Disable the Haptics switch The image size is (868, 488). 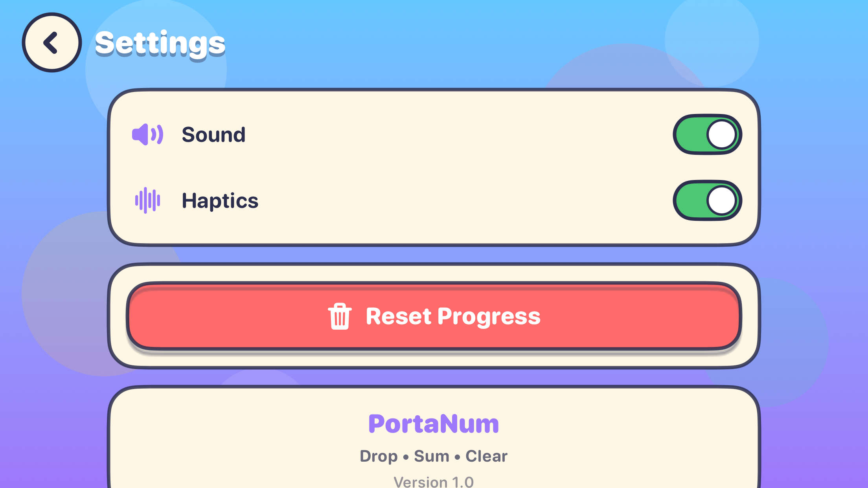pyautogui.click(x=707, y=200)
